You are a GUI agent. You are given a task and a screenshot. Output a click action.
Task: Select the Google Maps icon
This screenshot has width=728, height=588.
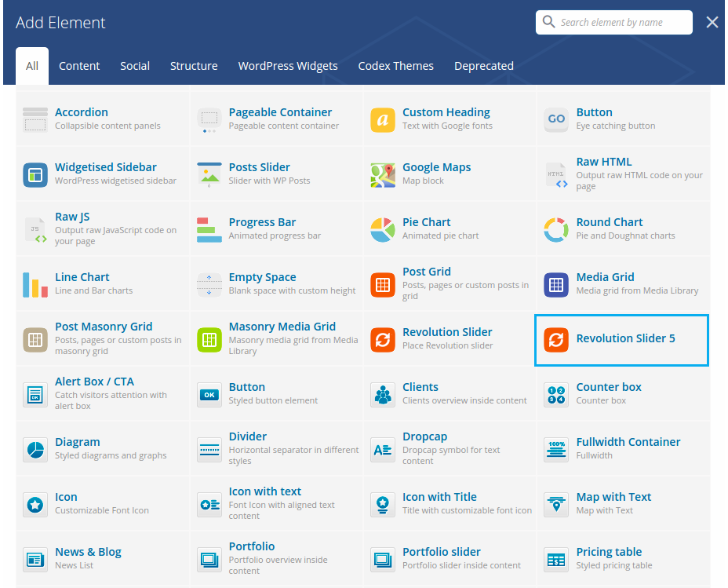pos(383,175)
